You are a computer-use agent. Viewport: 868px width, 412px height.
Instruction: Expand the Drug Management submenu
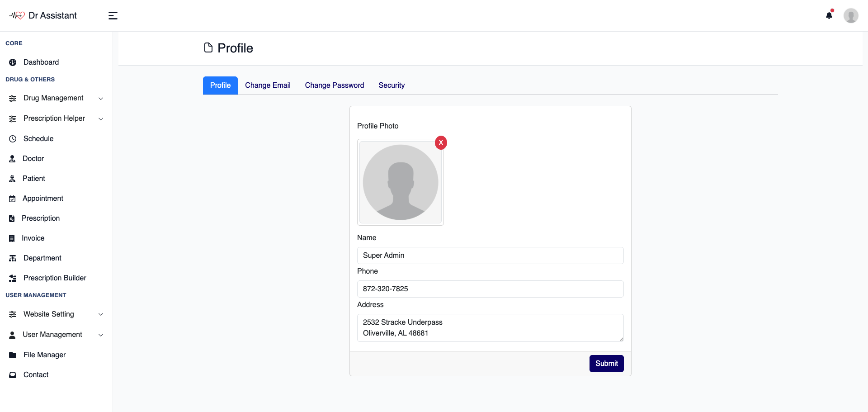(101, 99)
